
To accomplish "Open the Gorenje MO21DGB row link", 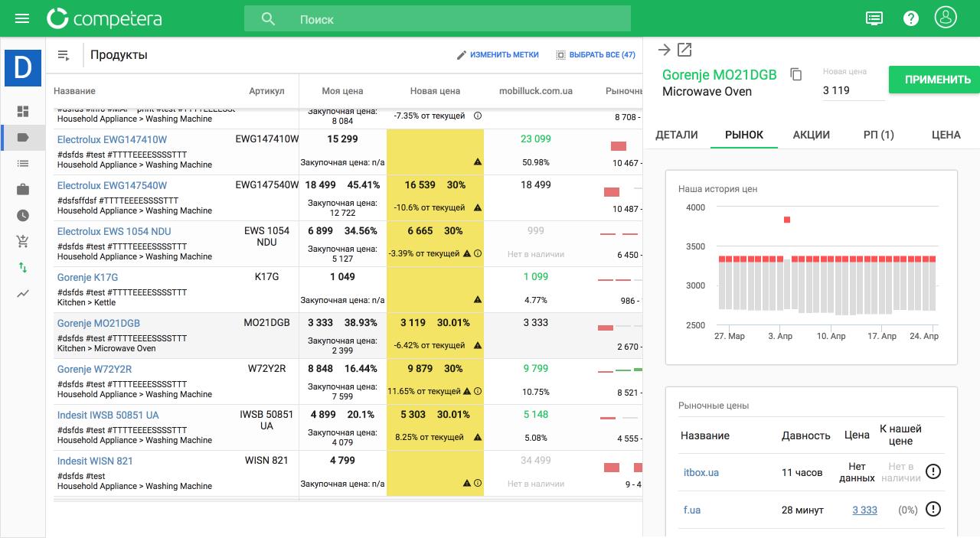I will 99,323.
